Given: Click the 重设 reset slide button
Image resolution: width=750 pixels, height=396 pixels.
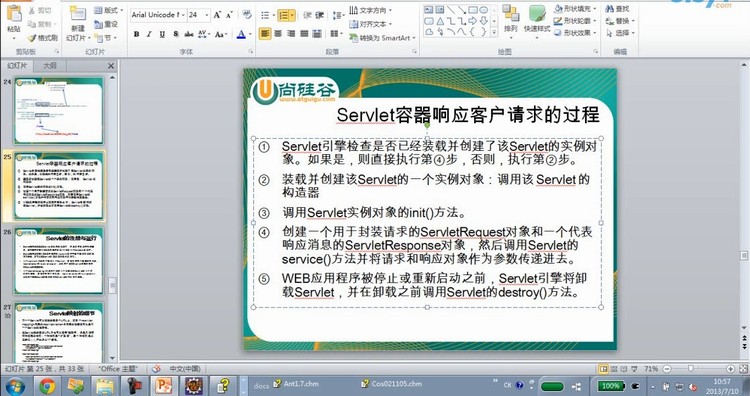Looking at the screenshot, I should click(107, 24).
